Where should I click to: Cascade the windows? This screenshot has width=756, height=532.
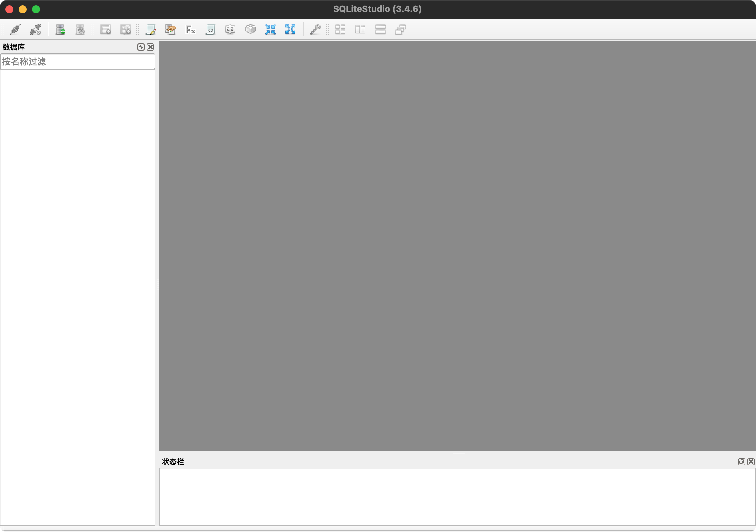pos(400,30)
